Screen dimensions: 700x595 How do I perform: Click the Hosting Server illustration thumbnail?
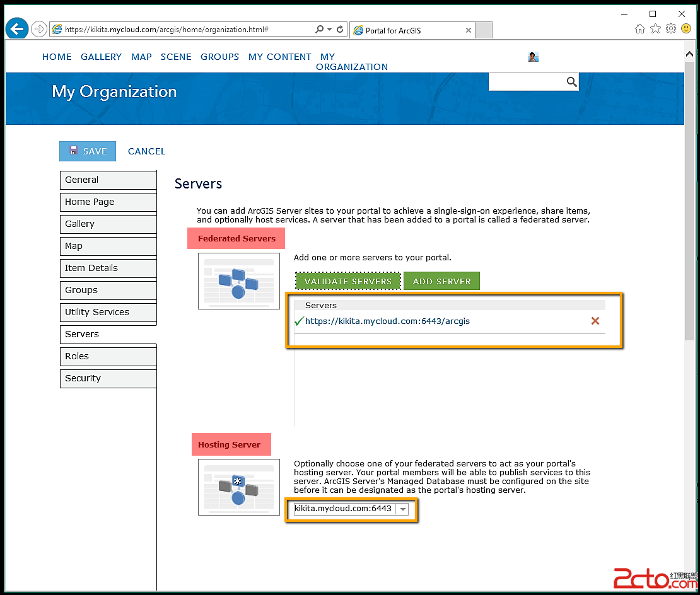pos(239,487)
